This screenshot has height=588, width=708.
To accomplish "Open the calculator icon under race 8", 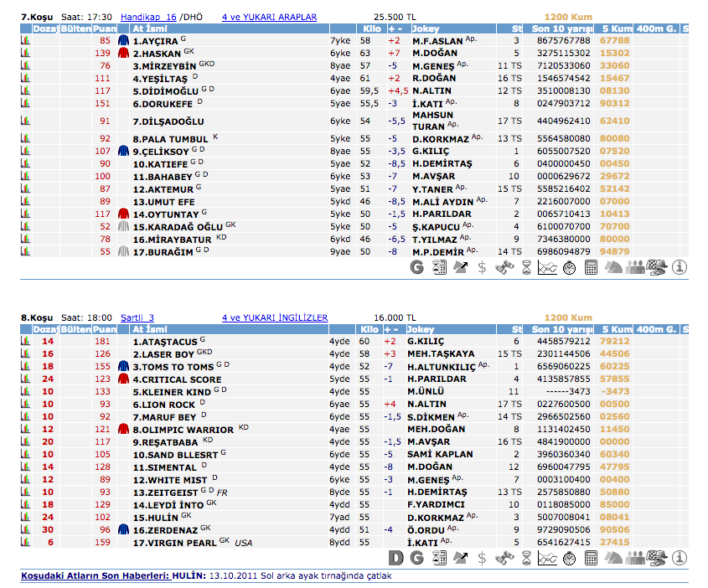I will point(592,559).
